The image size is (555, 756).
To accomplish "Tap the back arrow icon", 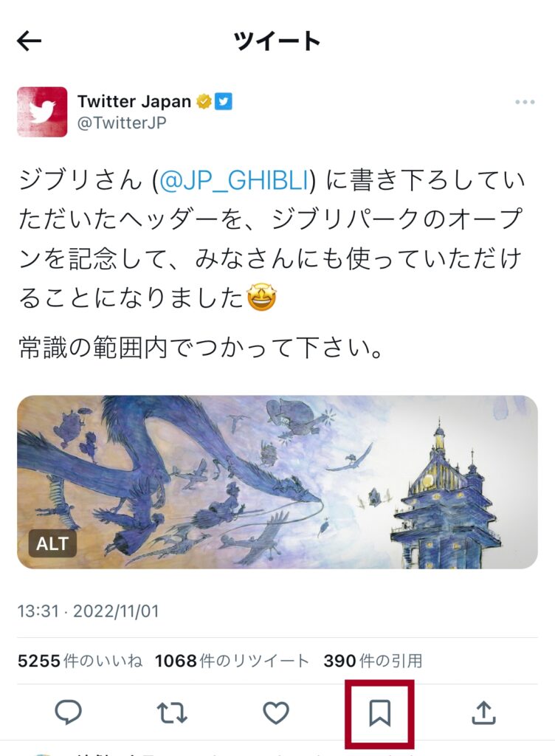I will (x=29, y=41).
